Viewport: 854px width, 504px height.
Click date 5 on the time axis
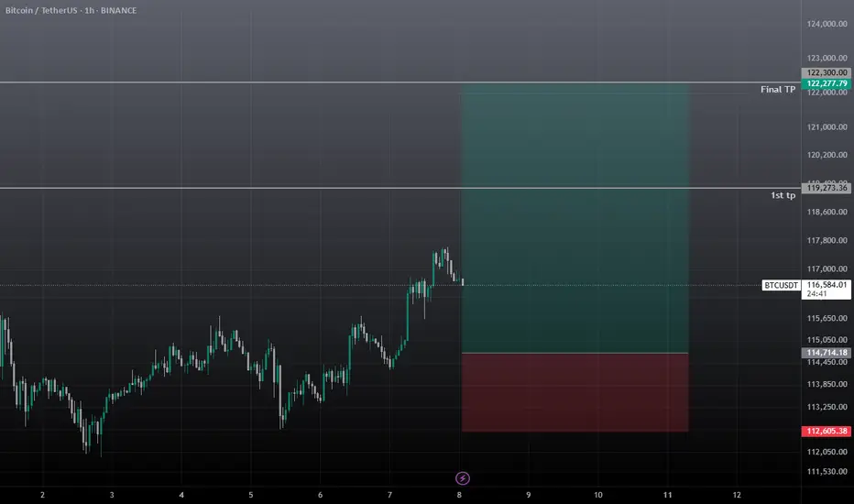[251, 495]
